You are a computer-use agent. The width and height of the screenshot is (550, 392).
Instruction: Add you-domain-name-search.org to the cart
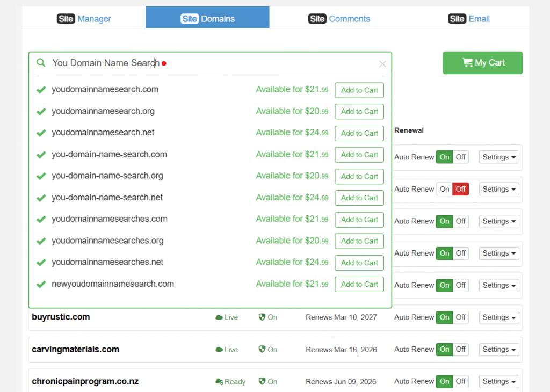tap(359, 176)
